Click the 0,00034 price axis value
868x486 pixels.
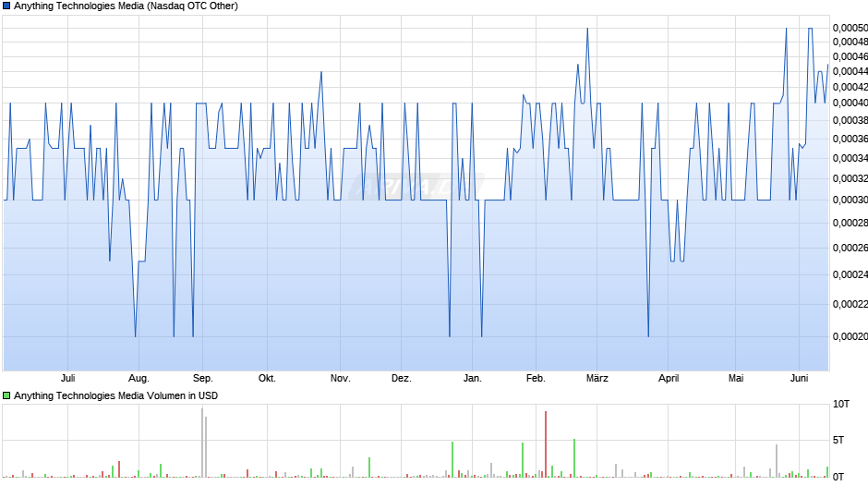point(850,158)
